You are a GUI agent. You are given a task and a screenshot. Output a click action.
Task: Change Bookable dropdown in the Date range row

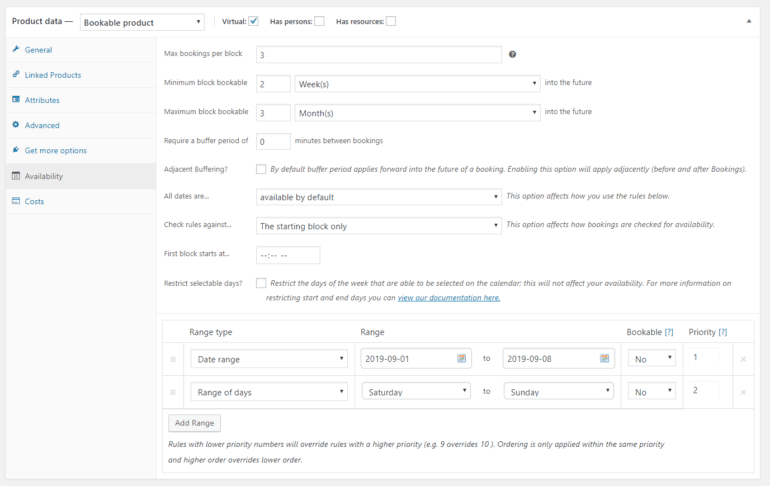pos(652,358)
